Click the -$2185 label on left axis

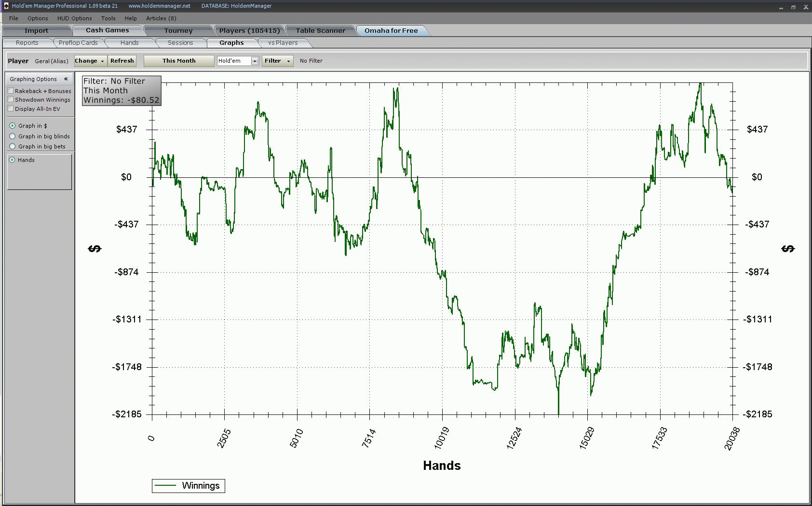pos(127,414)
